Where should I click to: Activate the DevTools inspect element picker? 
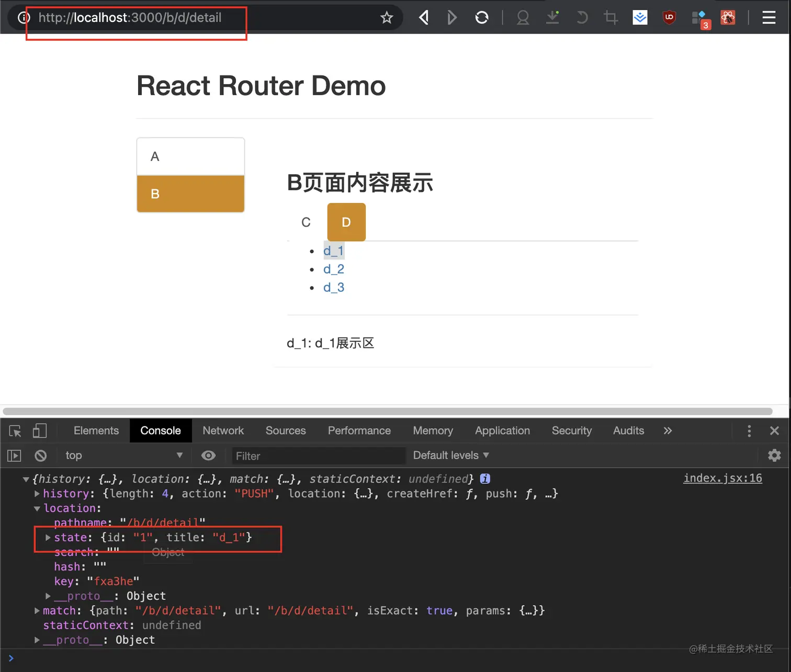click(15, 431)
